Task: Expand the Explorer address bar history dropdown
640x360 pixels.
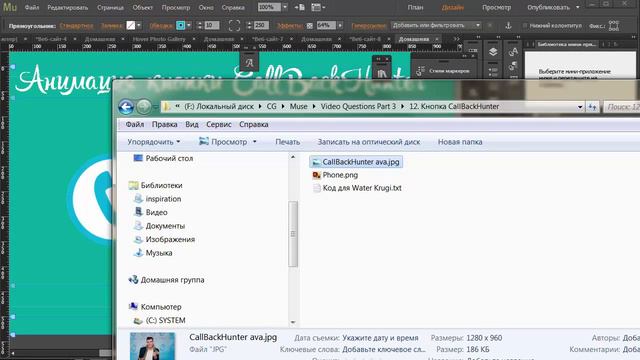Action: click(580, 107)
